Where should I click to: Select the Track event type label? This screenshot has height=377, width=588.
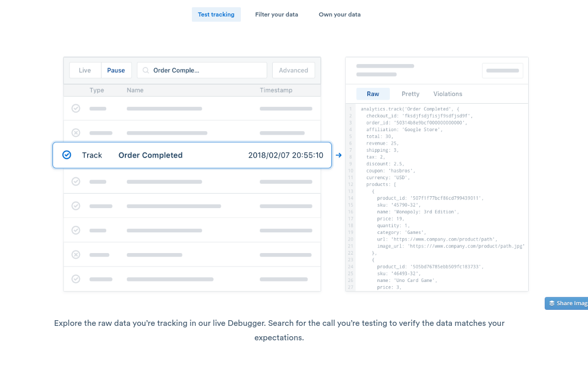92,155
